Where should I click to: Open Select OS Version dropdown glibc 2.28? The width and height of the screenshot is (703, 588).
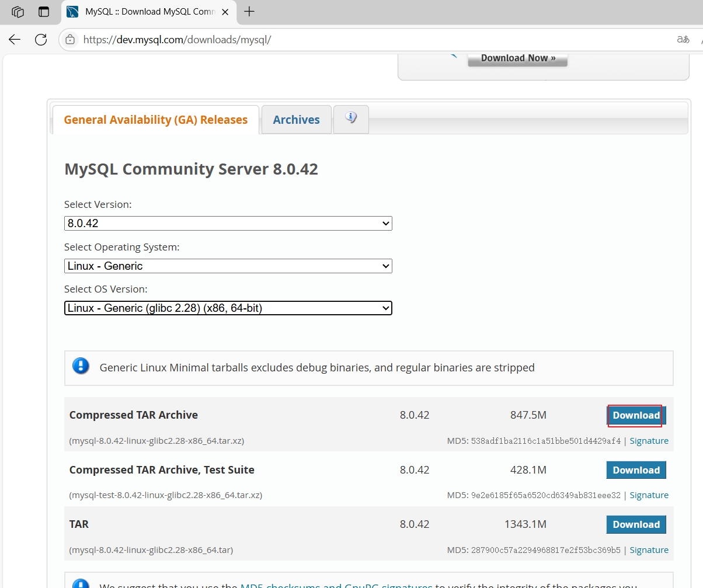[x=228, y=308]
